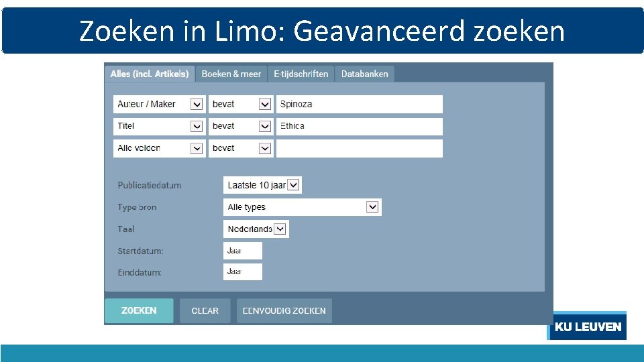The image size is (644, 362).
Task: Click the CLEAR button
Action: [205, 310]
